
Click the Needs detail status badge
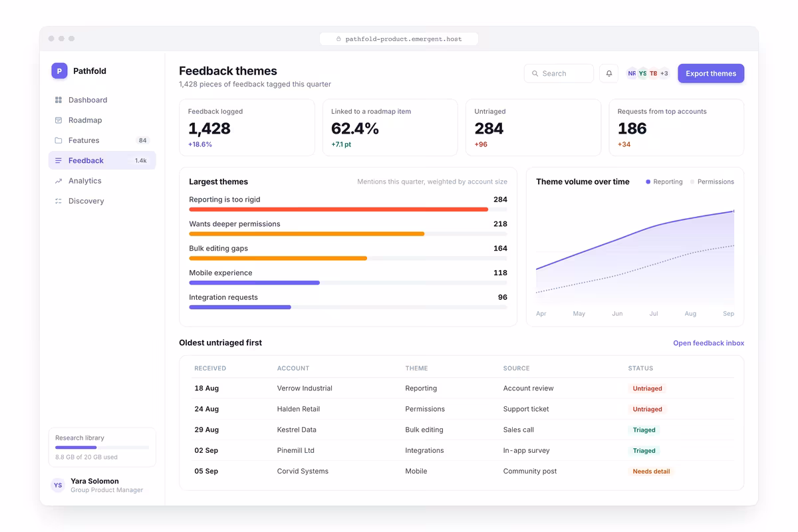pyautogui.click(x=651, y=471)
